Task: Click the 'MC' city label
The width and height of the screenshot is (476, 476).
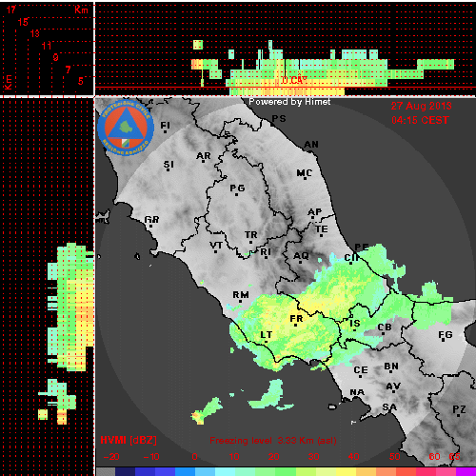Action: pos(305,173)
